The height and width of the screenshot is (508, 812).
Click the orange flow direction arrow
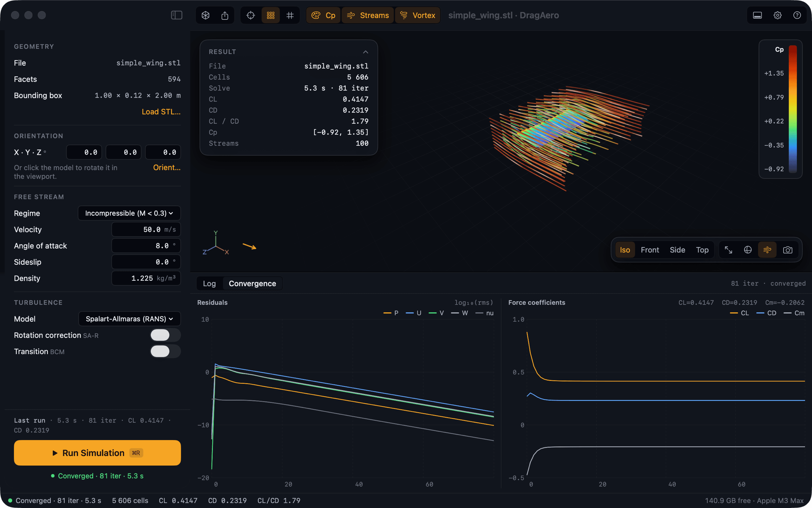249,247
